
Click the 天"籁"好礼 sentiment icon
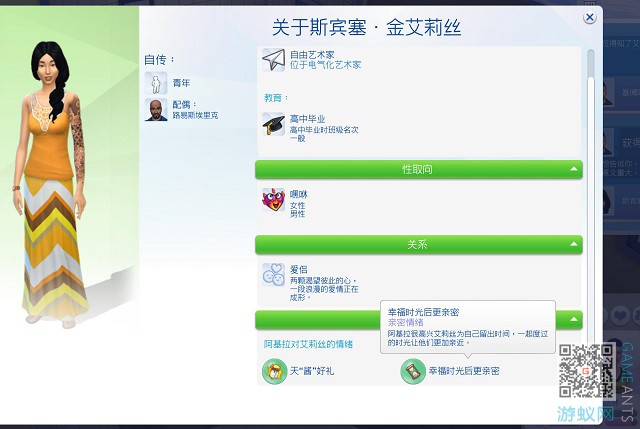point(274,371)
